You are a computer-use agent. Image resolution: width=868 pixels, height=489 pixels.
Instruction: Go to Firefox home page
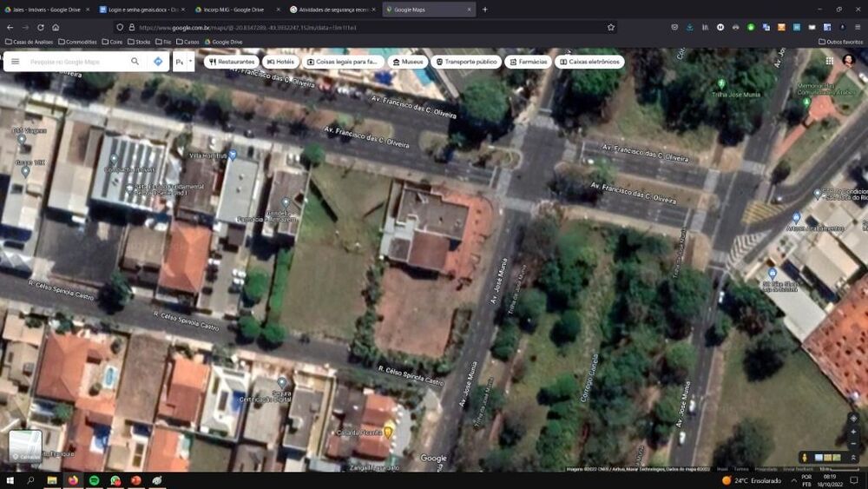[56, 27]
